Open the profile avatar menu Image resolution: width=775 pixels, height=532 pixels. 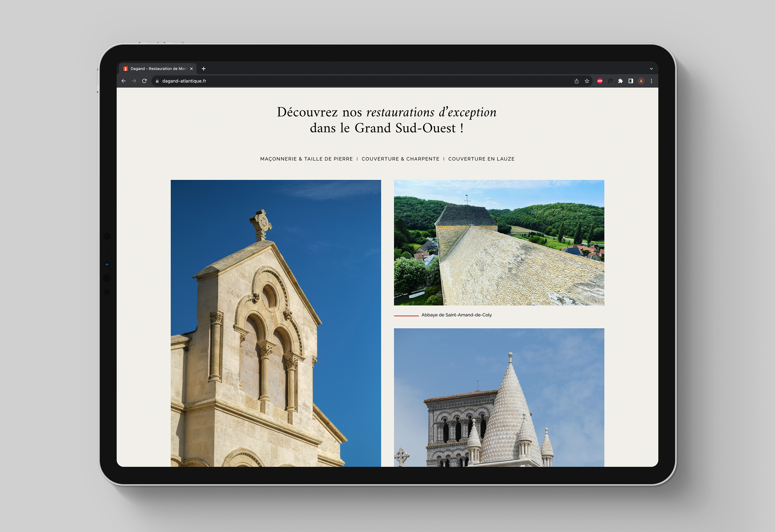click(641, 81)
